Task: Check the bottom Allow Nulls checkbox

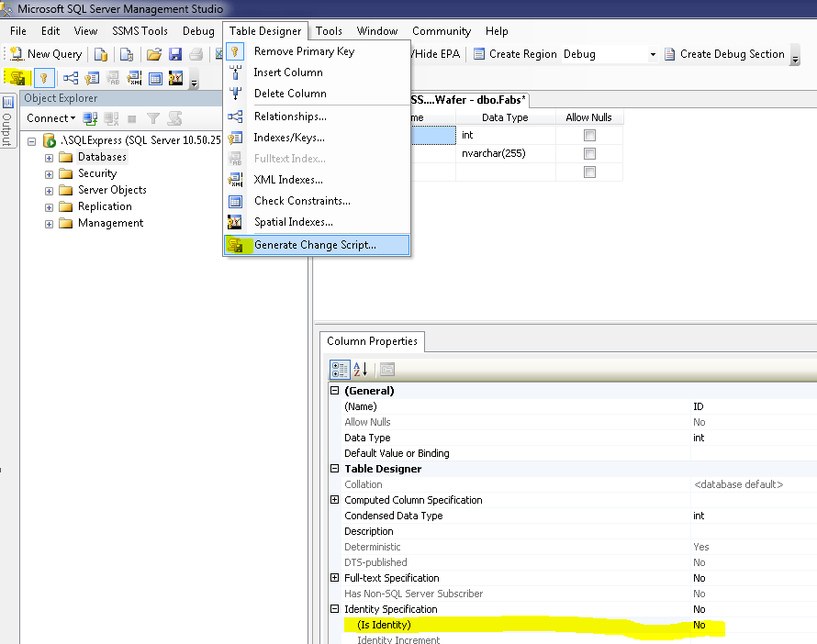Action: [x=591, y=171]
